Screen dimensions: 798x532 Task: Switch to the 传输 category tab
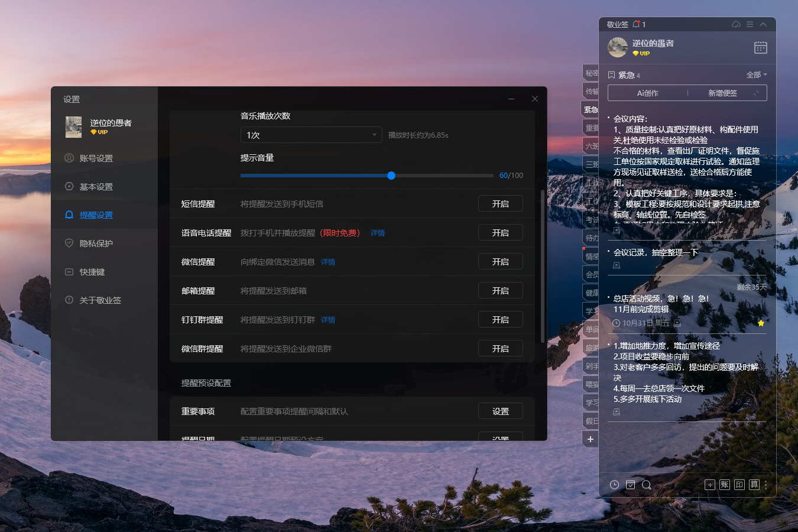tap(591, 91)
